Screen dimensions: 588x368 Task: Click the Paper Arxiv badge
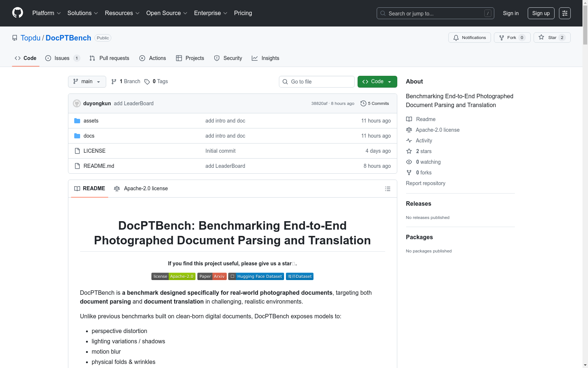click(x=212, y=276)
